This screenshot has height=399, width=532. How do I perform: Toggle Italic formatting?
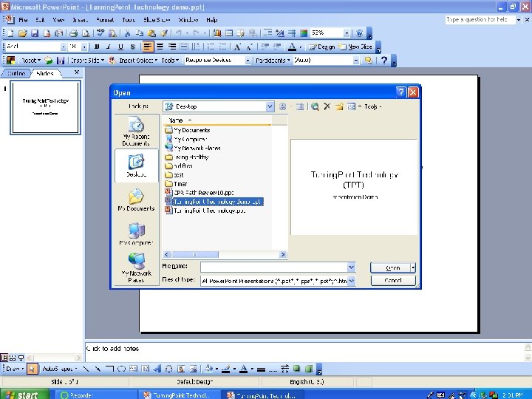pyautogui.click(x=109, y=47)
